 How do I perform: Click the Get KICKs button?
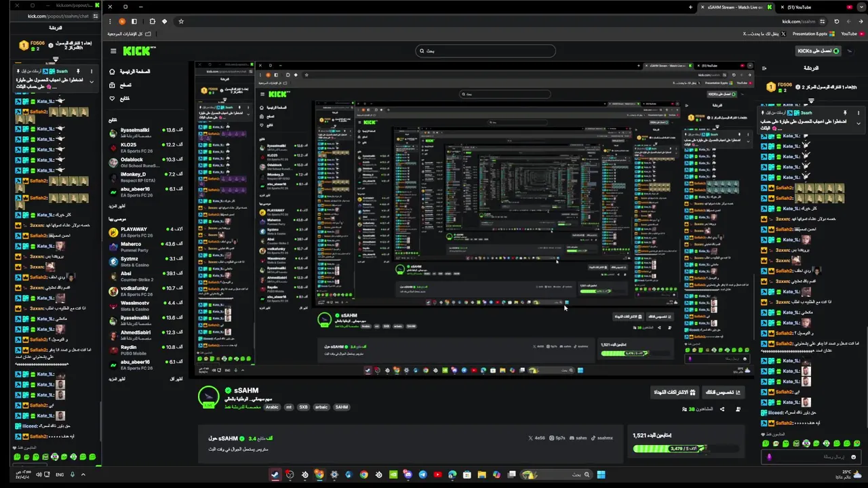pos(818,51)
